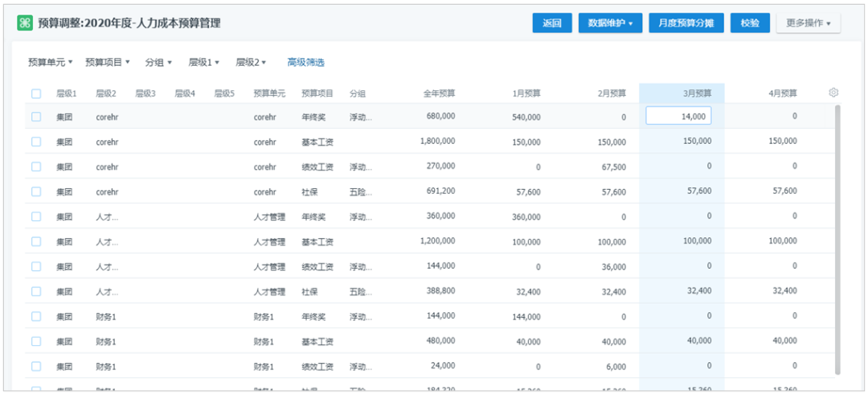Click the 1,800,000 annual budget cell
This screenshot has width=868, height=395.
coord(438,141)
